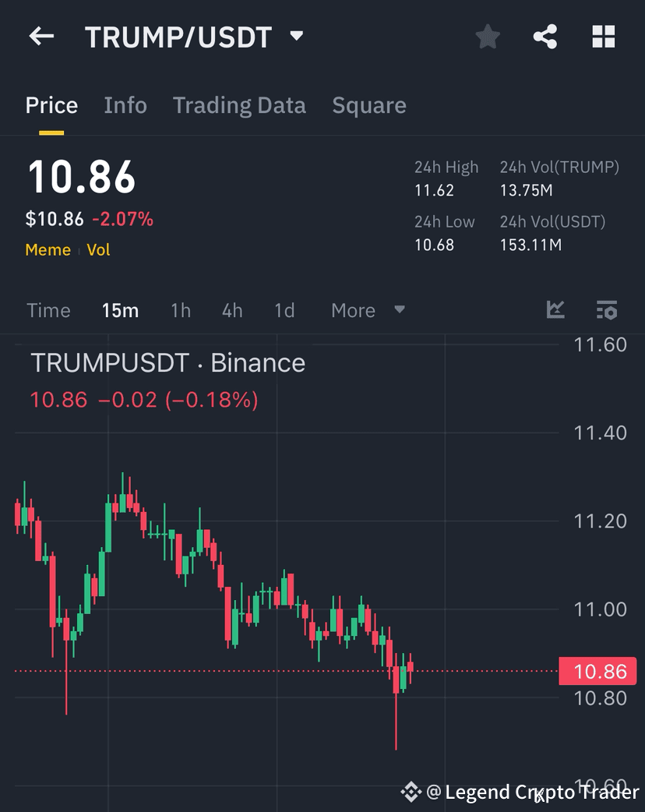Expand the TRUMP/USDT pair selector

click(x=296, y=36)
